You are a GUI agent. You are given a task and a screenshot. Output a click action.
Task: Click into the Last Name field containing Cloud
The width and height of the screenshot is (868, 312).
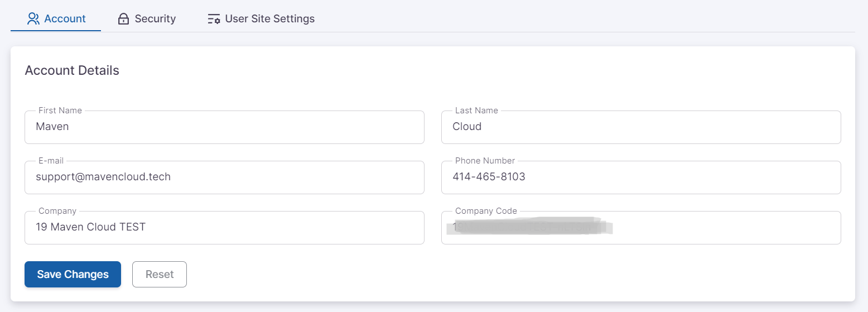pos(640,127)
